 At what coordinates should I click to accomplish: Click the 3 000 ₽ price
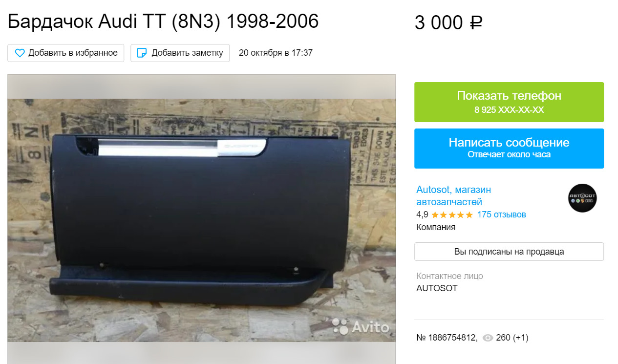click(x=448, y=22)
